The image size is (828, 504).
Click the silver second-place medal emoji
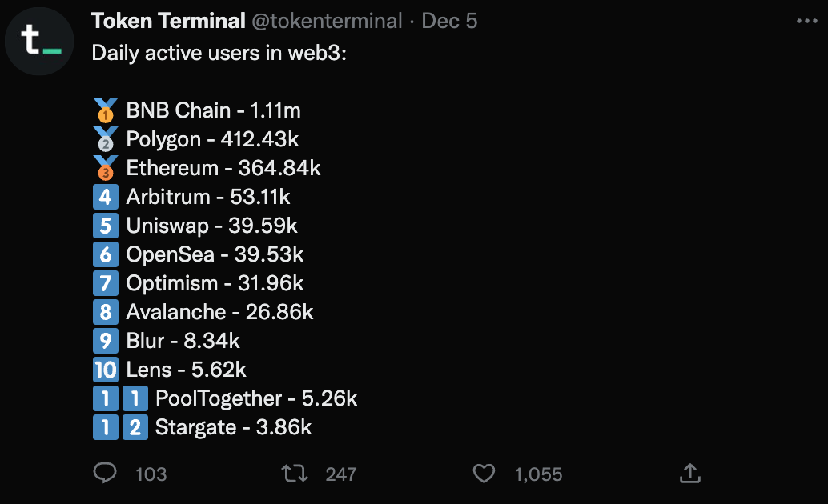click(x=105, y=139)
